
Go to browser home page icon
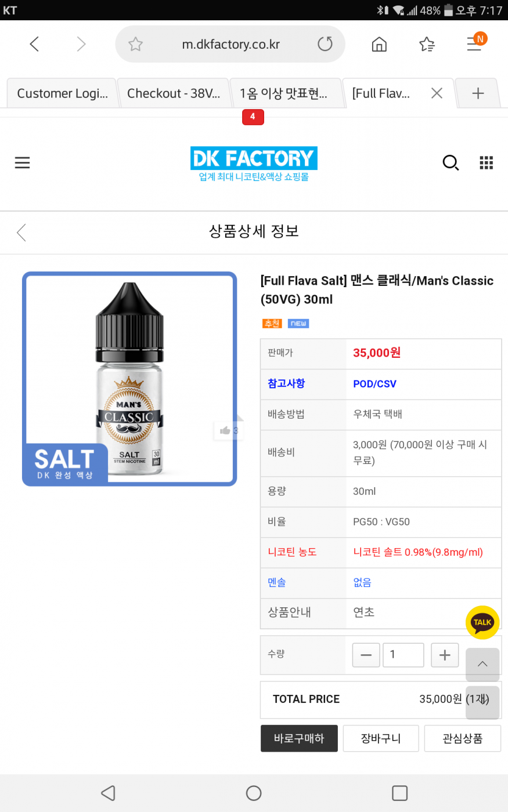(x=379, y=44)
